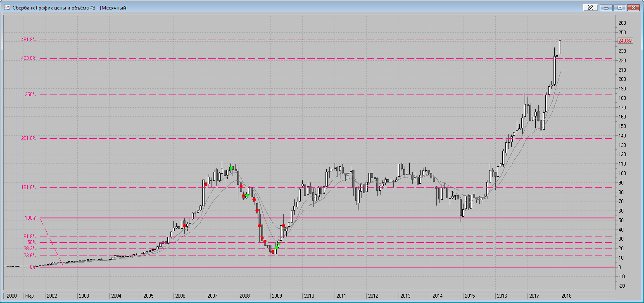The height and width of the screenshot is (303, 644).
Task: Open the window system menu icon
Action: tap(7, 7)
